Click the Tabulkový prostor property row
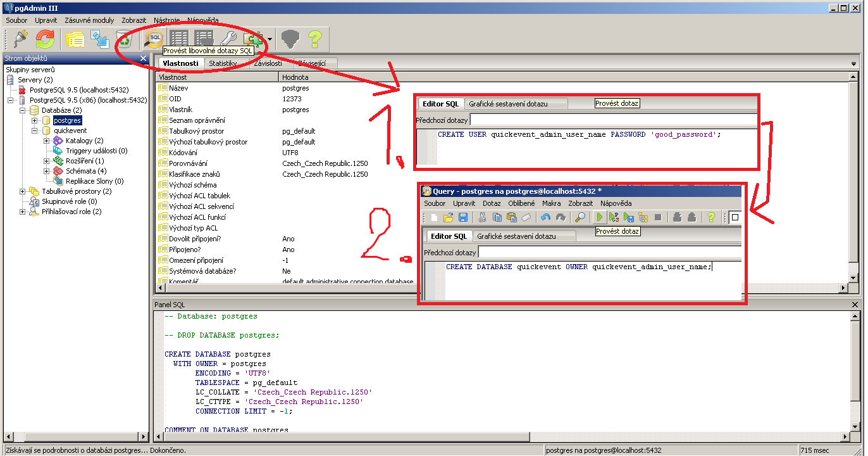The height and width of the screenshot is (456, 868). coord(502,131)
